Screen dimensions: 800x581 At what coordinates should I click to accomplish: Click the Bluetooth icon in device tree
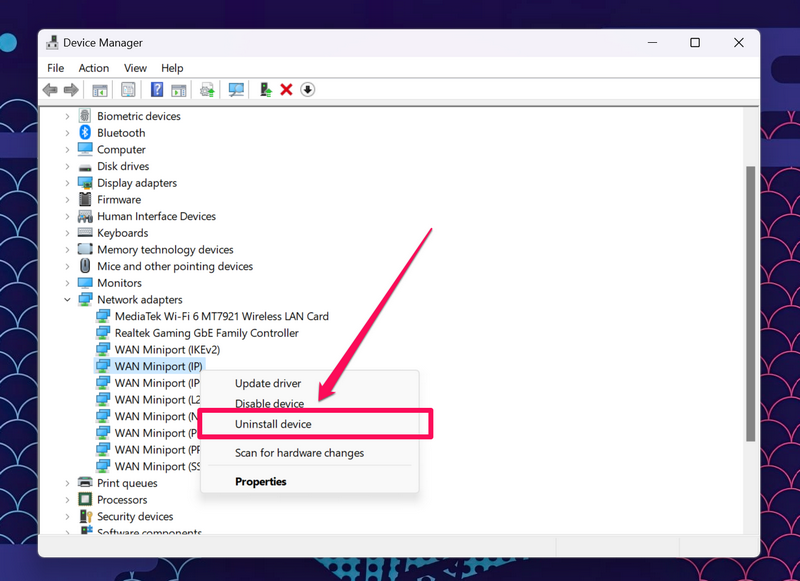click(x=85, y=133)
